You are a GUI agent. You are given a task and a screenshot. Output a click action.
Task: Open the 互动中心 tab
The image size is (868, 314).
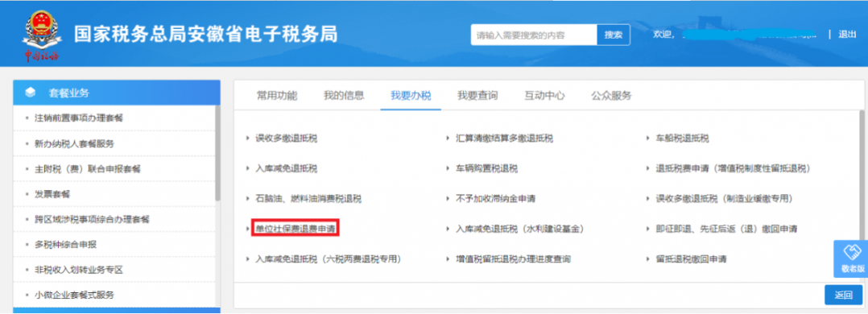pyautogui.click(x=544, y=95)
